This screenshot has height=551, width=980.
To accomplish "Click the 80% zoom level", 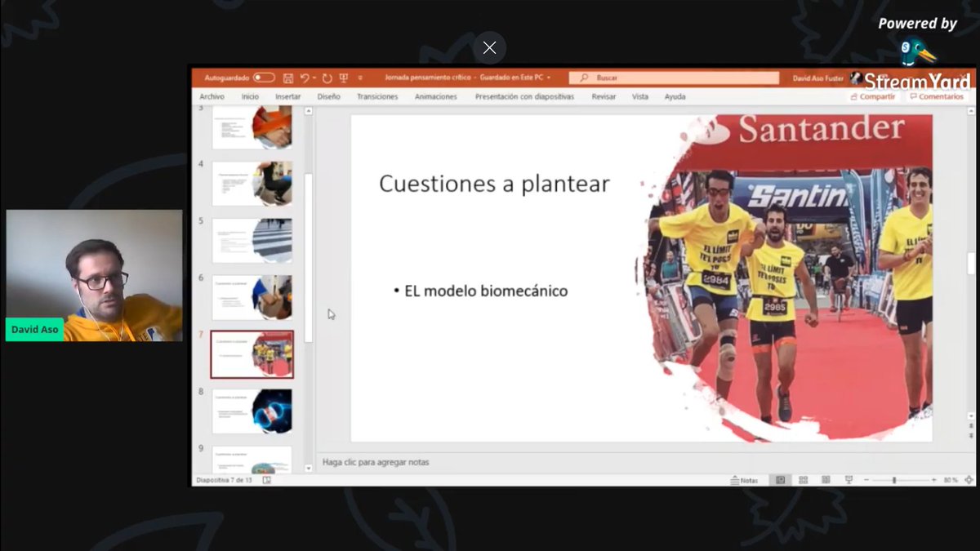I will [951, 480].
